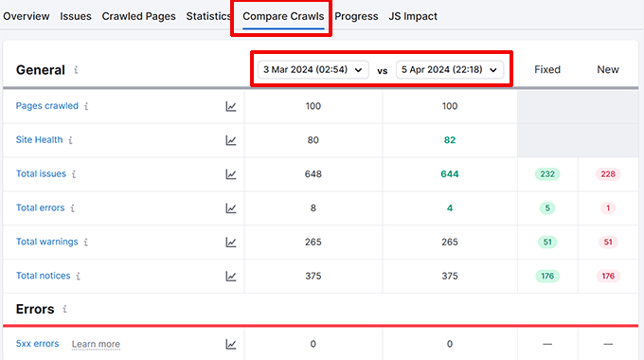Open the Total notices link
Screen dimensions: 644x360
[x=43, y=276]
